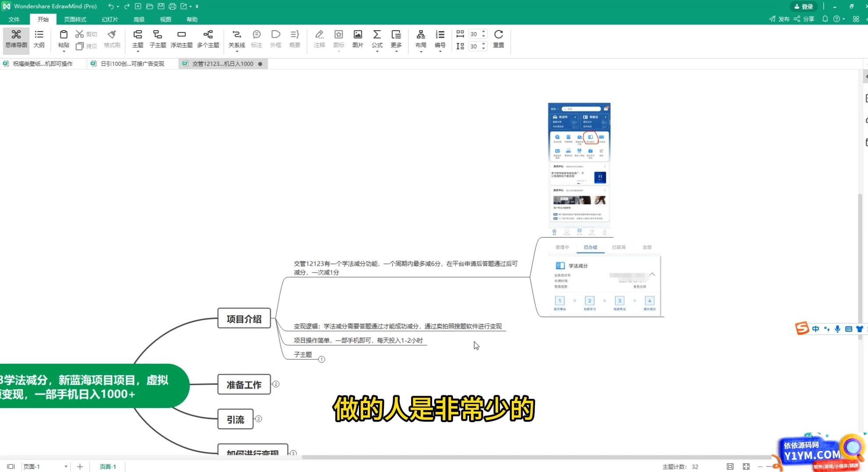Increase horizontal spacing value stepper
868x472 pixels.
[x=484, y=32]
